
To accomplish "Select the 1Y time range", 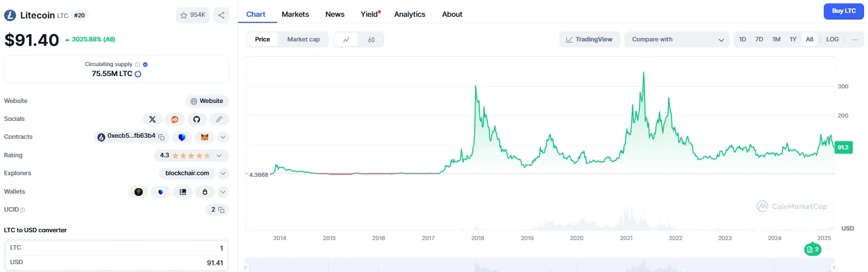I will click(793, 40).
